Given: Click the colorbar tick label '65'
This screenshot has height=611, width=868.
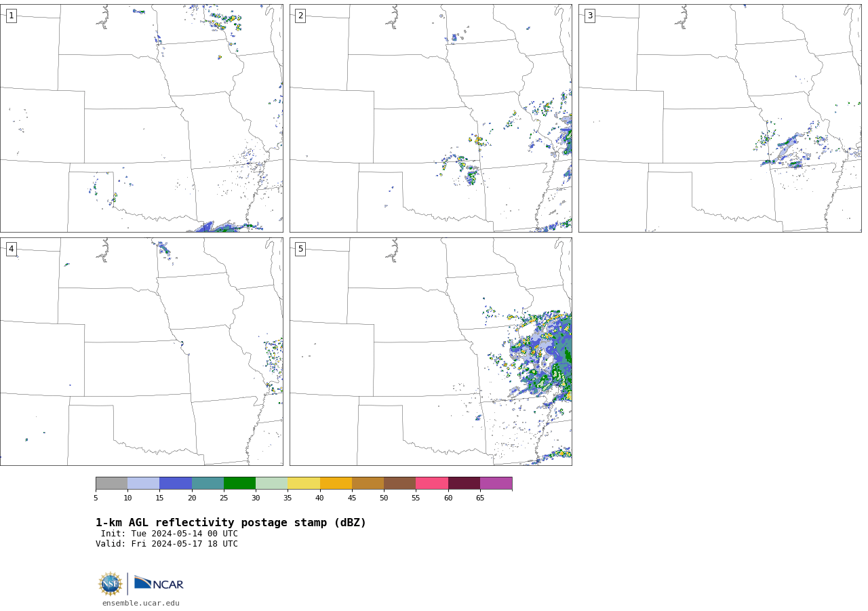Looking at the screenshot, I should tap(480, 498).
